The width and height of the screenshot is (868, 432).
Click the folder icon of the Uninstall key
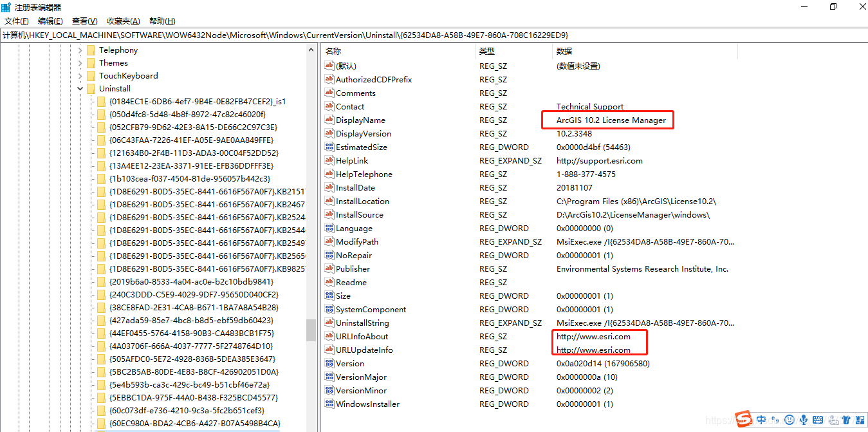click(x=91, y=89)
